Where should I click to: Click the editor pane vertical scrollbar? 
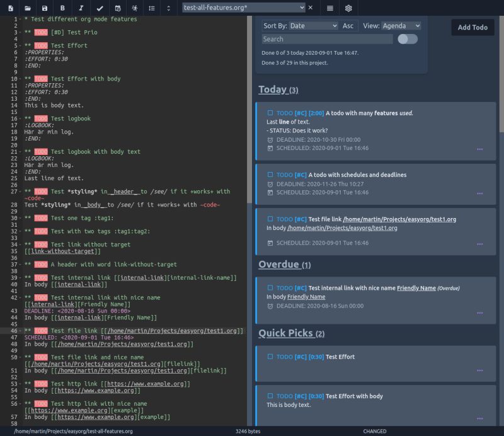tap(249, 110)
